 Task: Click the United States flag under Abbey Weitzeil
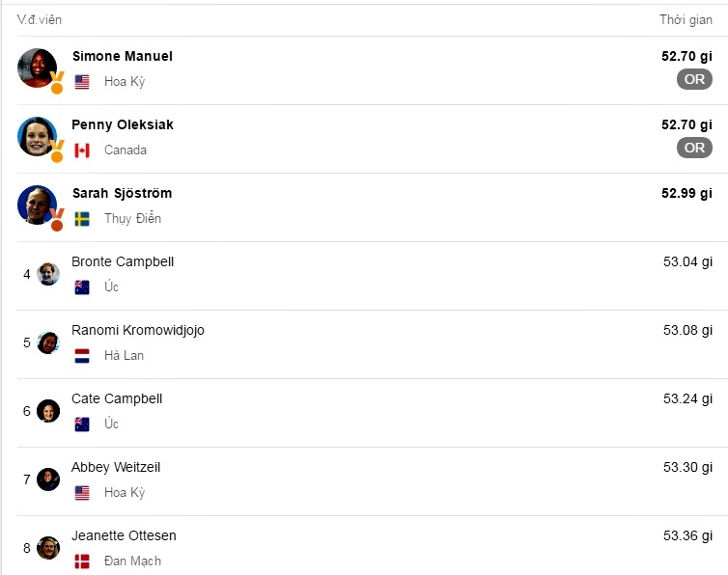82,493
